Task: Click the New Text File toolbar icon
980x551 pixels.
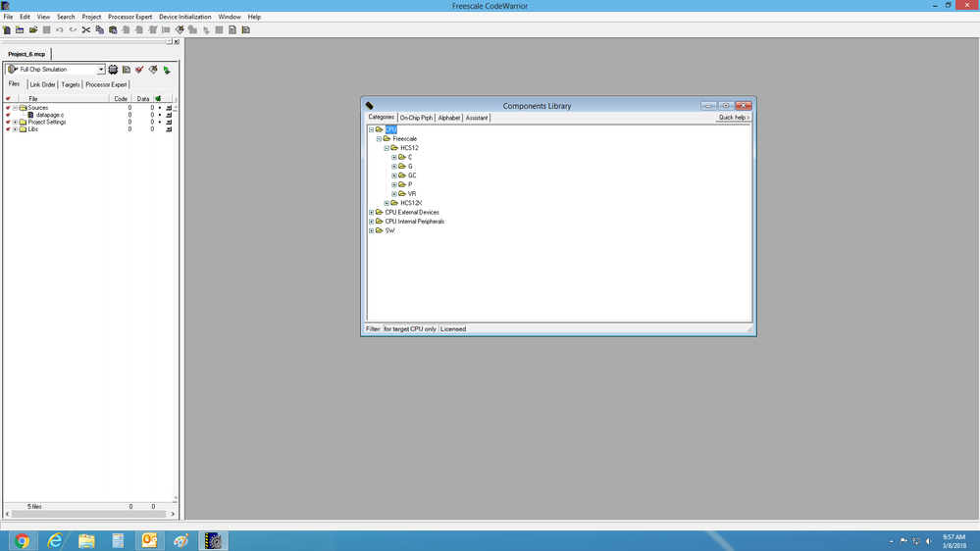Action: (x=7, y=29)
